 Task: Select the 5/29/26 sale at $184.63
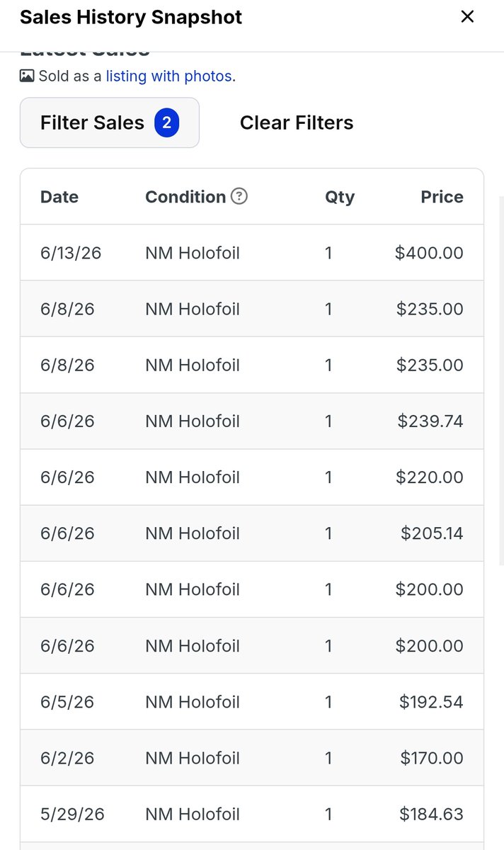[252, 814]
